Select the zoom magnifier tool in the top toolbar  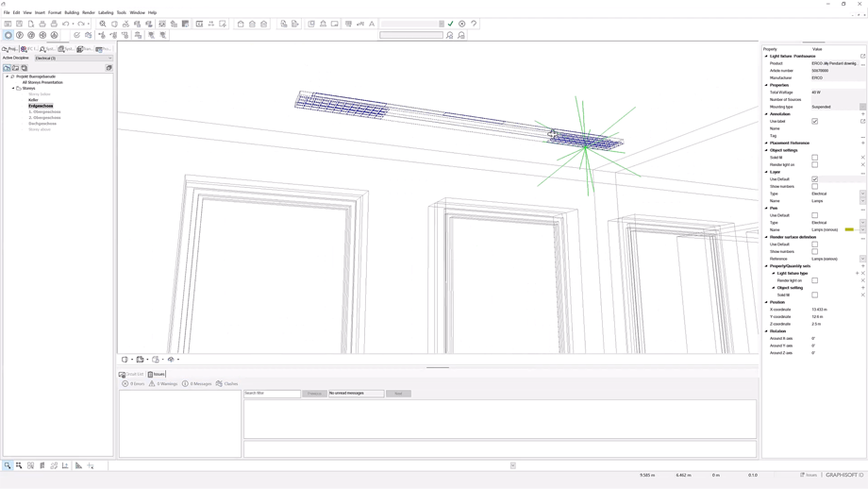pyautogui.click(x=103, y=24)
